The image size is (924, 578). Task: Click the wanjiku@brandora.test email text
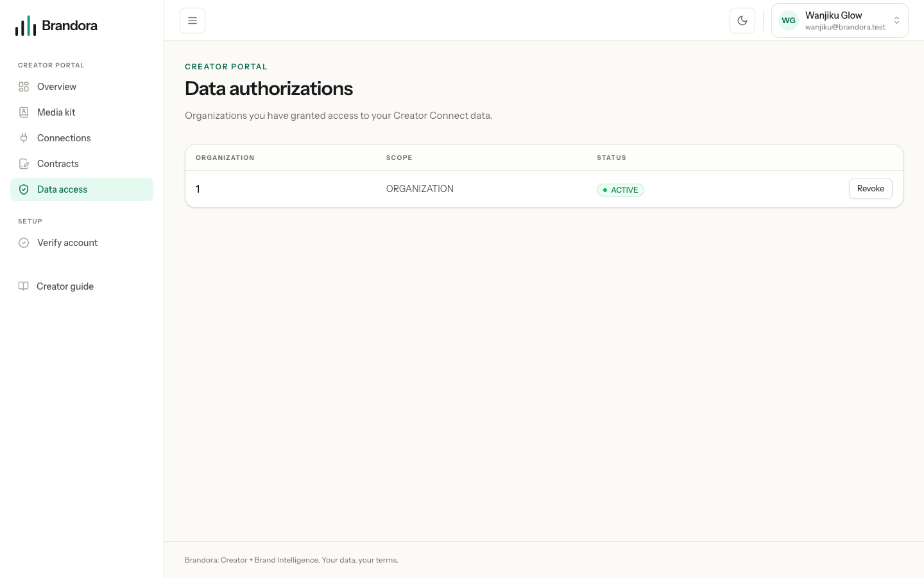point(845,27)
